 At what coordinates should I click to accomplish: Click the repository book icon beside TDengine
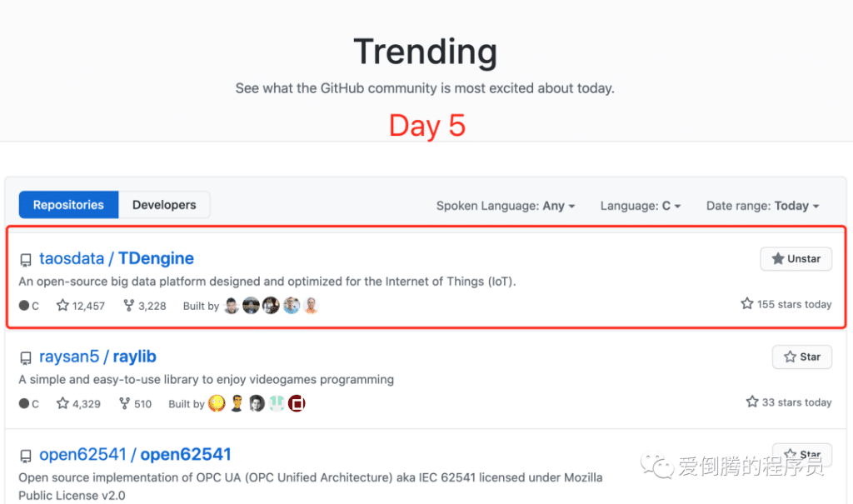tap(26, 258)
